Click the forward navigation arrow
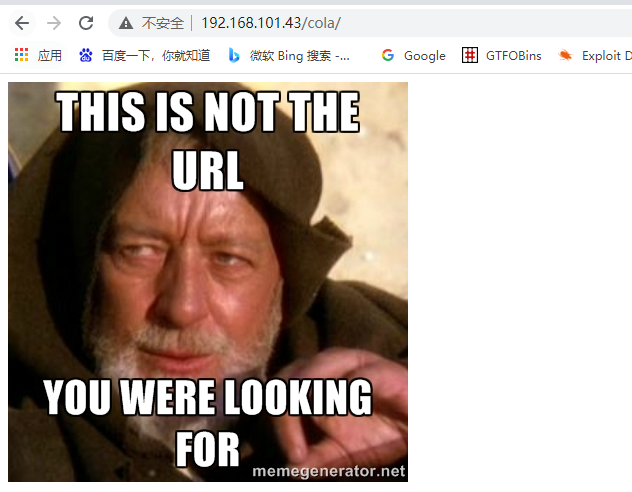 pos(54,23)
